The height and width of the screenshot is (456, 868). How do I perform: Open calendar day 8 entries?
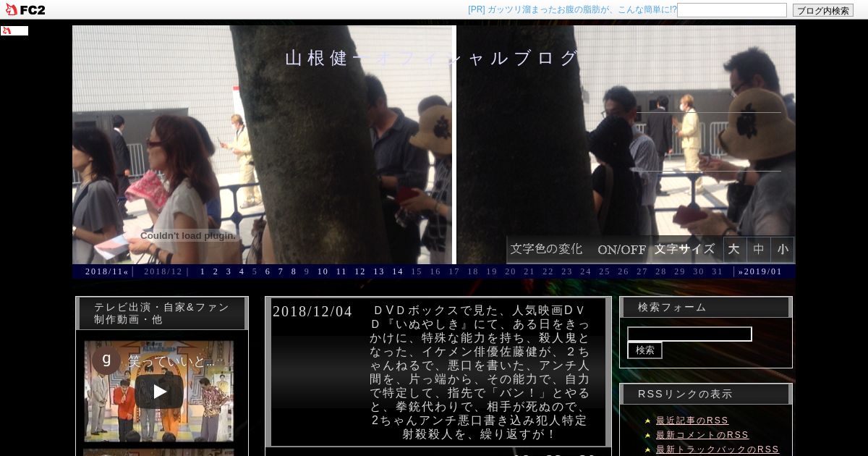(x=294, y=271)
